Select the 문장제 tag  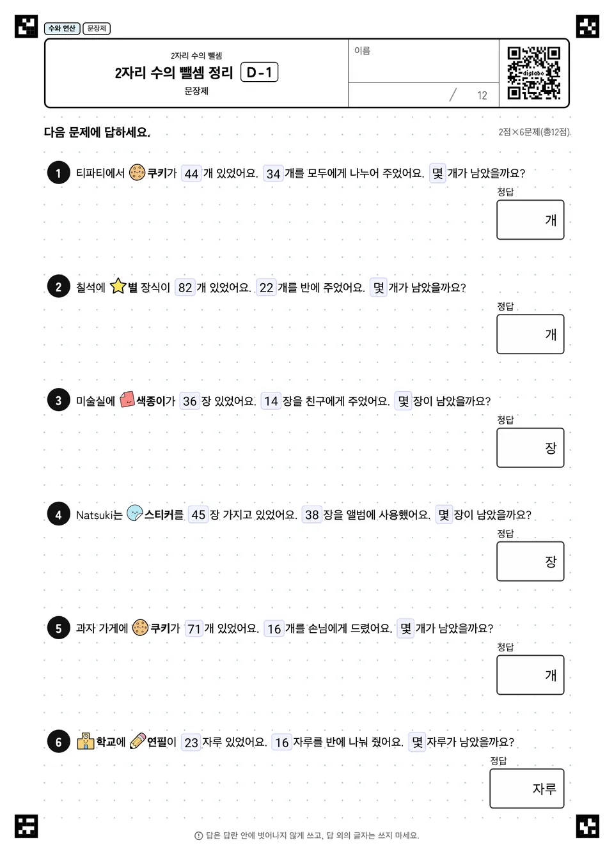[97, 28]
